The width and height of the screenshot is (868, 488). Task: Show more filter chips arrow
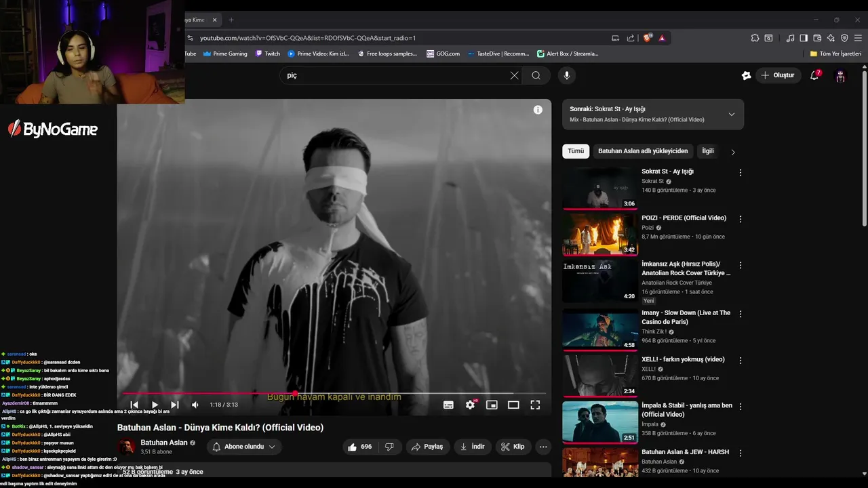click(732, 152)
